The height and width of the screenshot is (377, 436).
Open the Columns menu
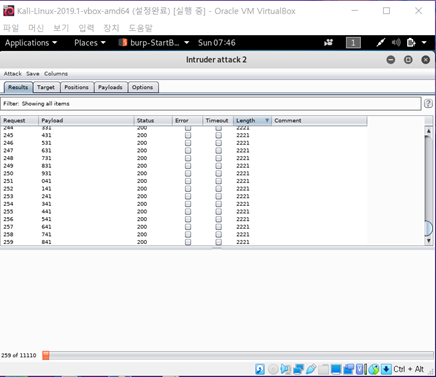[56, 74]
